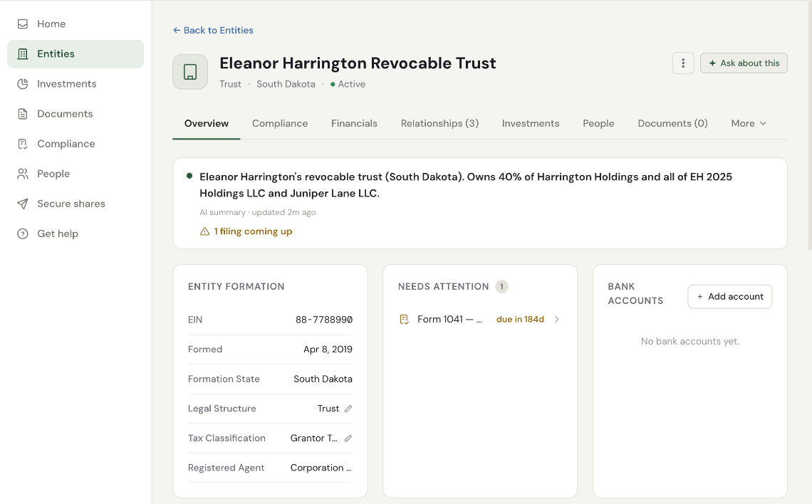Edit Legal Structure with pencil icon
Viewport: 812px width, 504px height.
(x=348, y=409)
